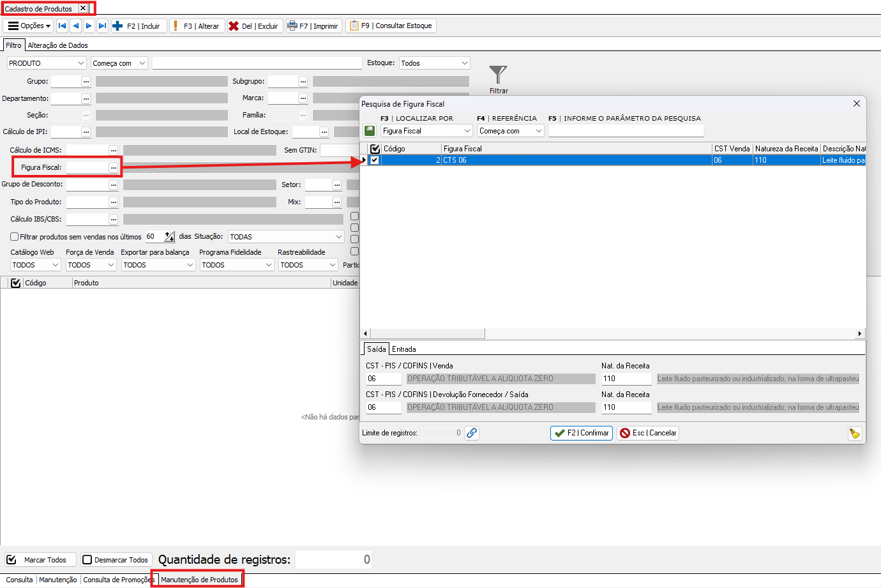This screenshot has height=588, width=881.
Task: Click Esc Cancelar button
Action: coord(648,433)
